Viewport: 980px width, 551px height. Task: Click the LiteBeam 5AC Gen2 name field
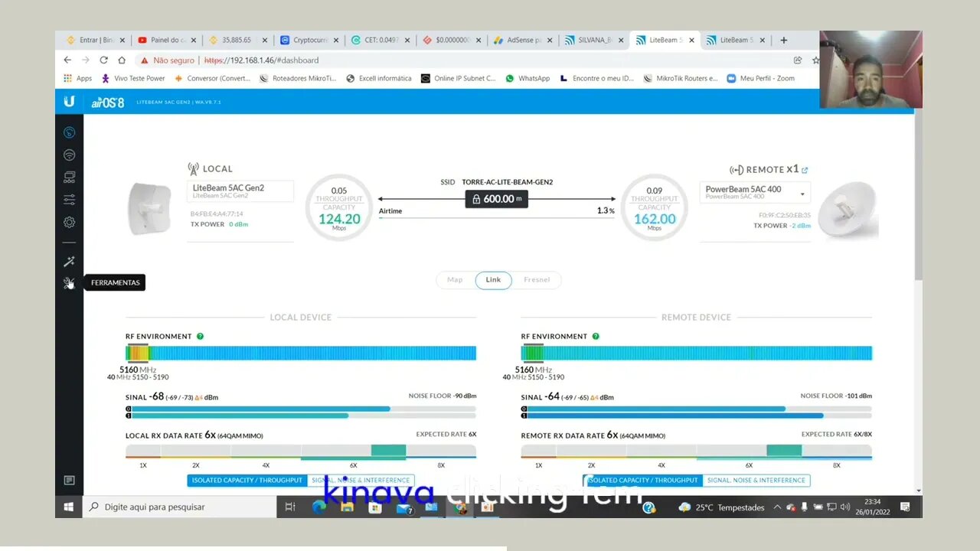pos(240,191)
